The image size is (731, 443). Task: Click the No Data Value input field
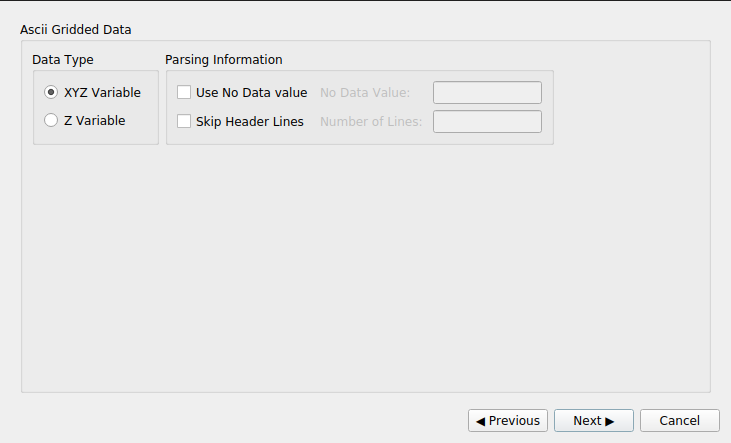487,93
